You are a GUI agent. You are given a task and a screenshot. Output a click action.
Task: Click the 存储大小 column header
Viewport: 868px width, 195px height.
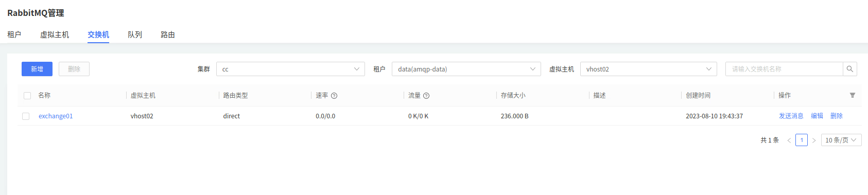(513, 96)
